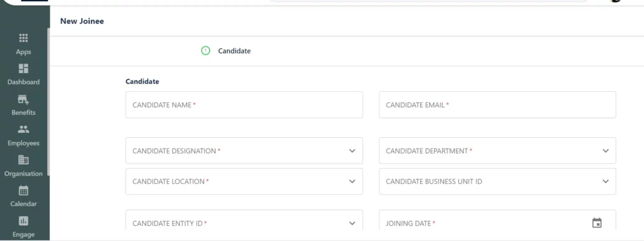Open the Organisation building icon
Screen dimensions: 644x241
(x=23, y=160)
